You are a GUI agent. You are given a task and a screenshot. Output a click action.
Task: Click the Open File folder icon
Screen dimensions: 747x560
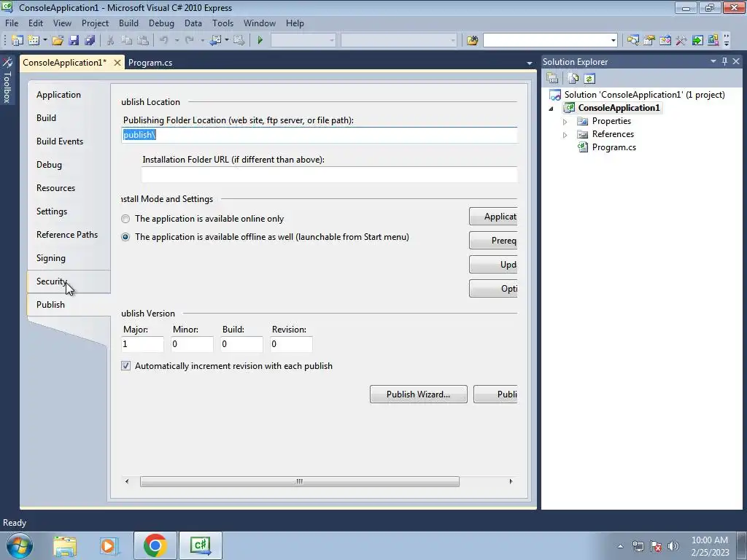point(58,40)
